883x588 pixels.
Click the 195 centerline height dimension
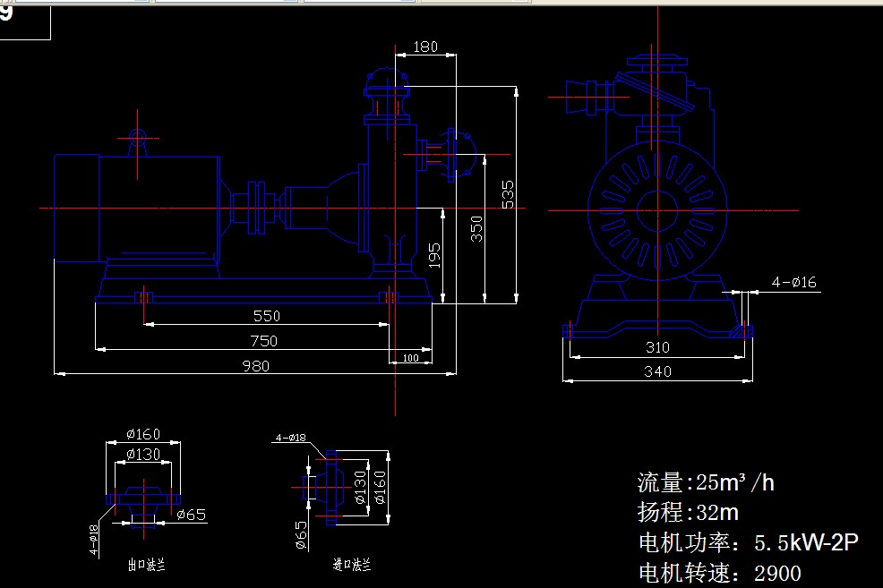coord(434,255)
